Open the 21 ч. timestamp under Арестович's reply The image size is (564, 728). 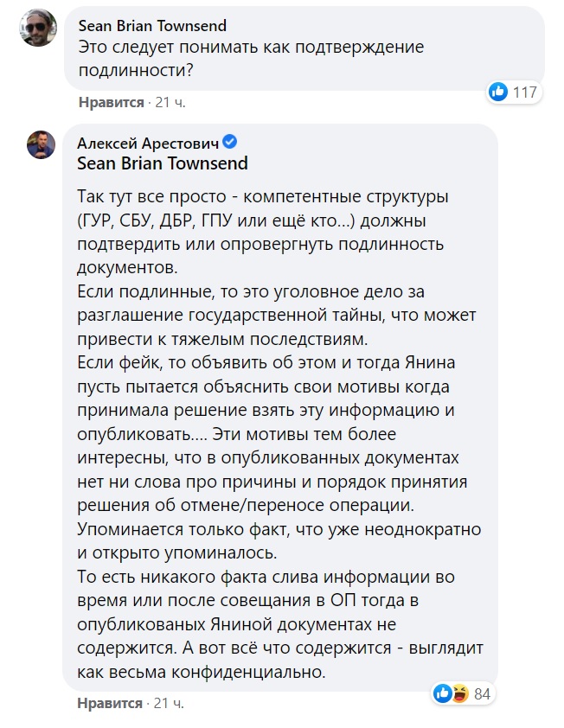click(170, 703)
